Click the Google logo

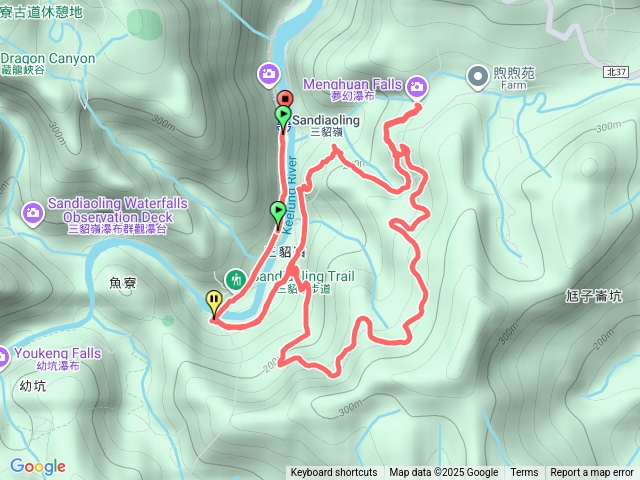(38, 466)
